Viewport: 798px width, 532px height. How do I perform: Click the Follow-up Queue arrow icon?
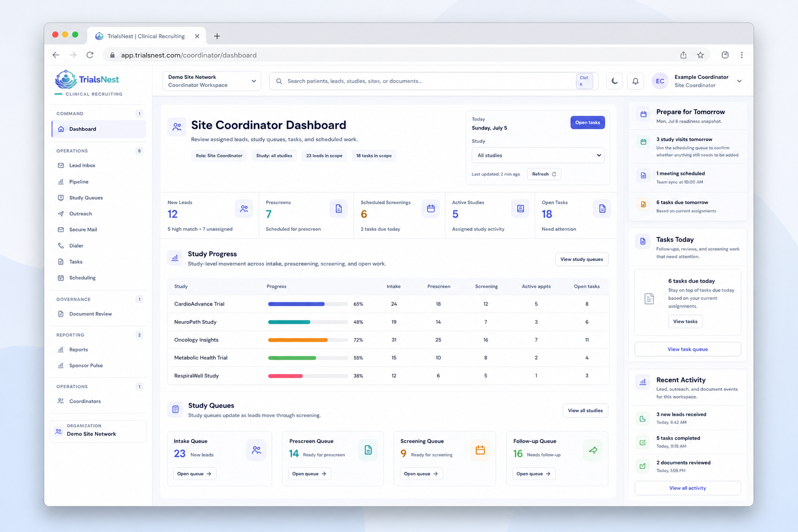click(593, 450)
